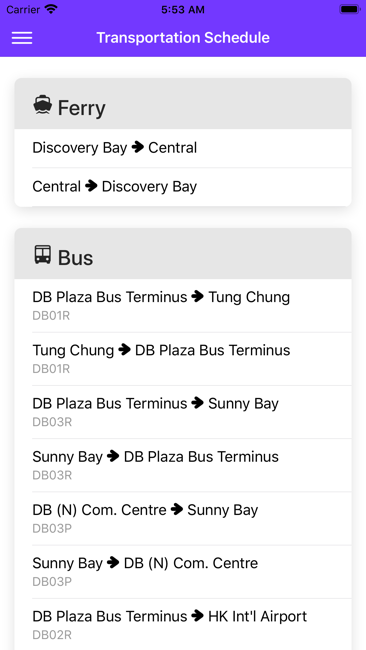Tap the ferry boat icon
Viewport: 366px width, 650px height.
[43, 105]
